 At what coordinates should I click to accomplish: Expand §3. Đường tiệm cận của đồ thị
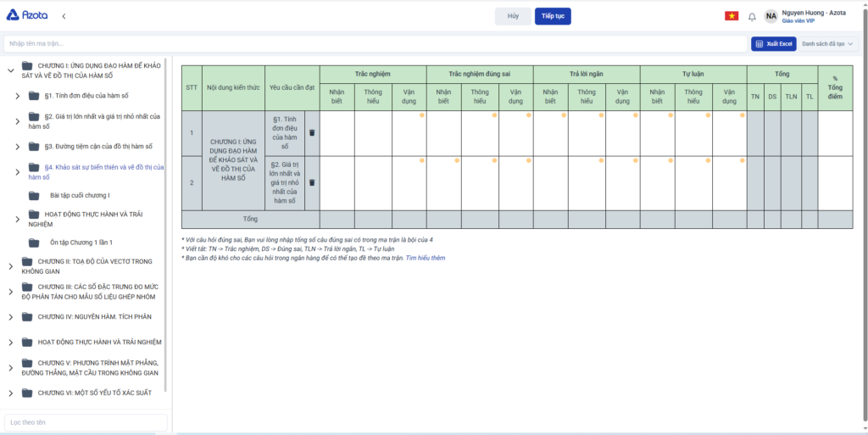click(18, 147)
